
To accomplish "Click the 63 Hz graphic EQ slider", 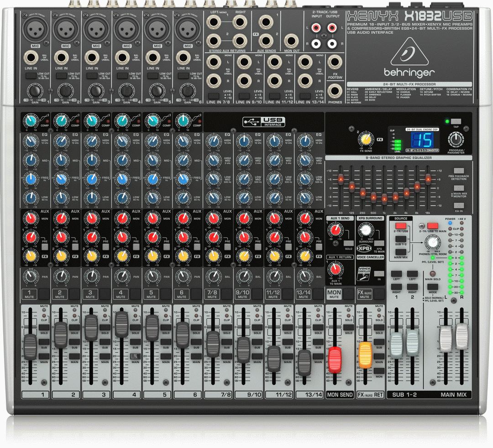I will 341,179.
